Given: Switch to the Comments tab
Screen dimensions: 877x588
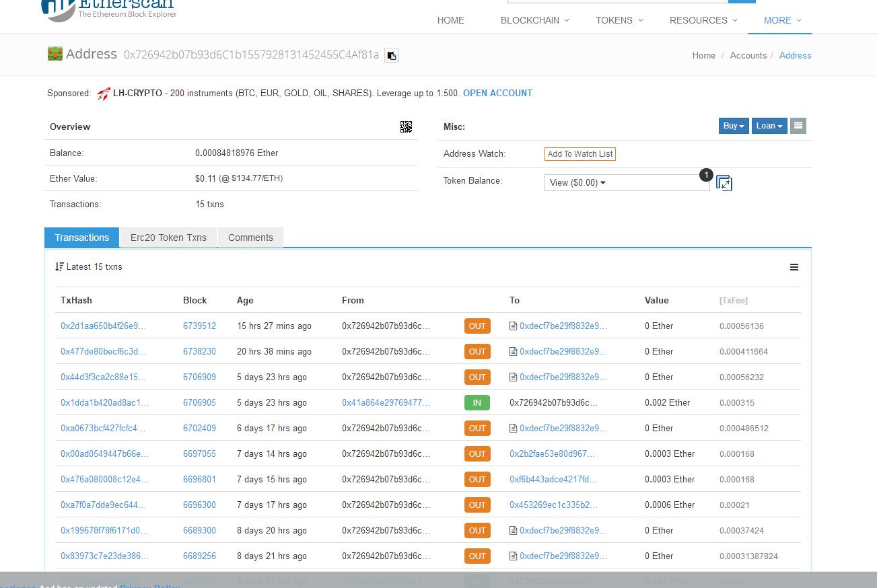Looking at the screenshot, I should point(250,237).
